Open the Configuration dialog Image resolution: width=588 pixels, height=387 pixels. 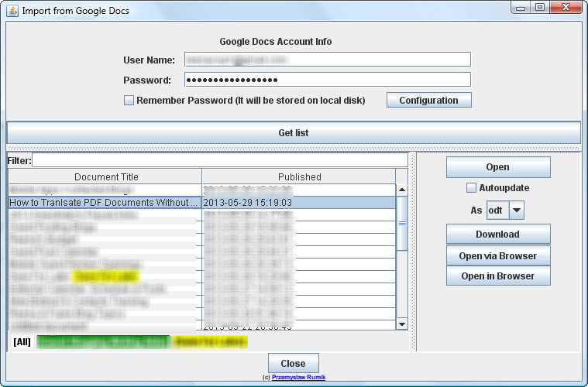pyautogui.click(x=428, y=100)
